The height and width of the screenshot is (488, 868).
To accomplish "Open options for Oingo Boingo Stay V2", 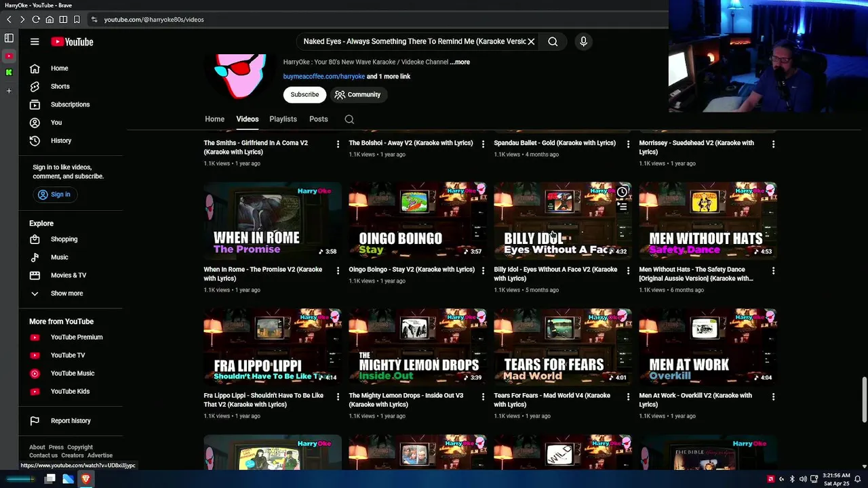I will click(x=483, y=270).
